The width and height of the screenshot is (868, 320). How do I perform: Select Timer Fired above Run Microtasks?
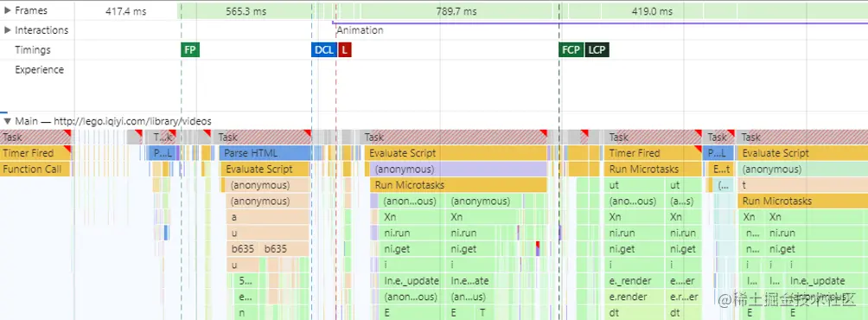[653, 153]
